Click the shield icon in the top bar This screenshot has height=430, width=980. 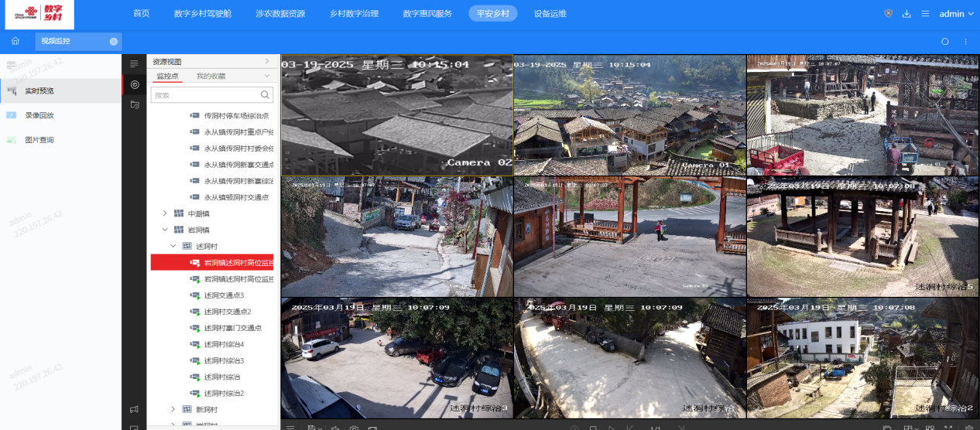888,14
